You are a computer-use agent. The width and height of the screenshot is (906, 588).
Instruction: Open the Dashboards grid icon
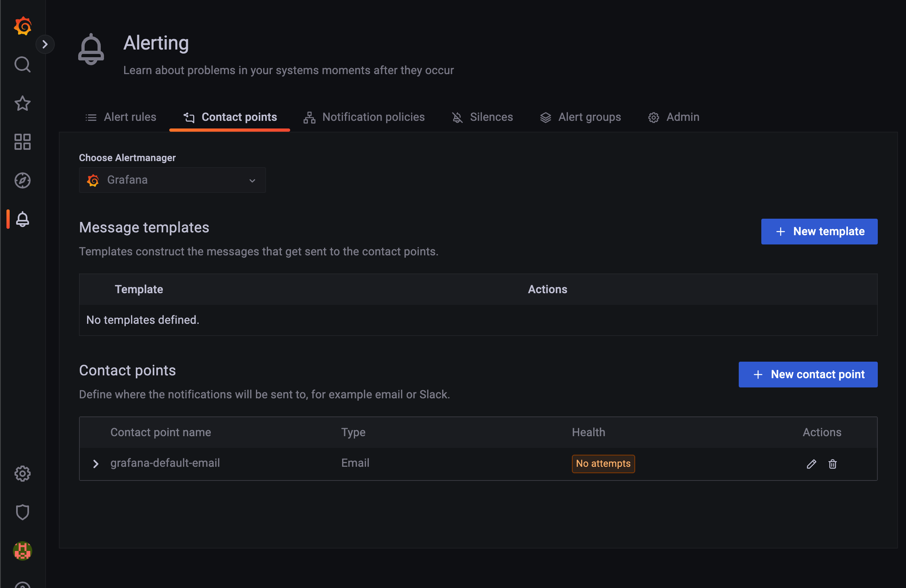(23, 142)
